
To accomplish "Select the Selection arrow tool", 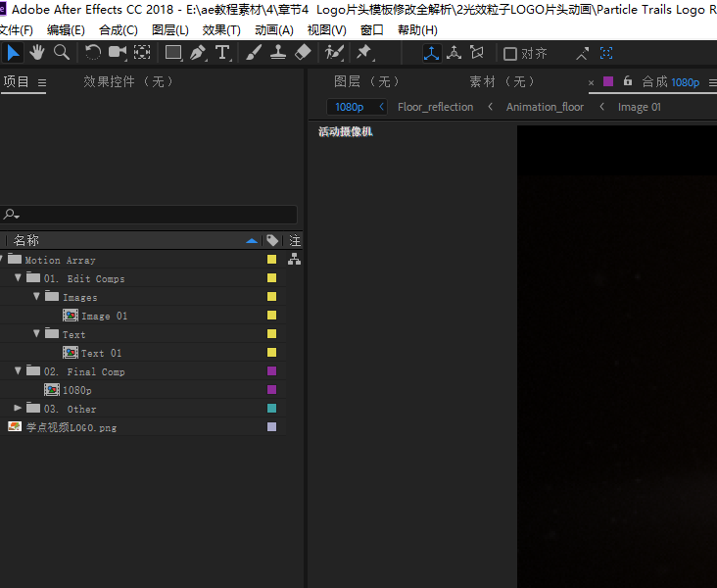I will [13, 53].
